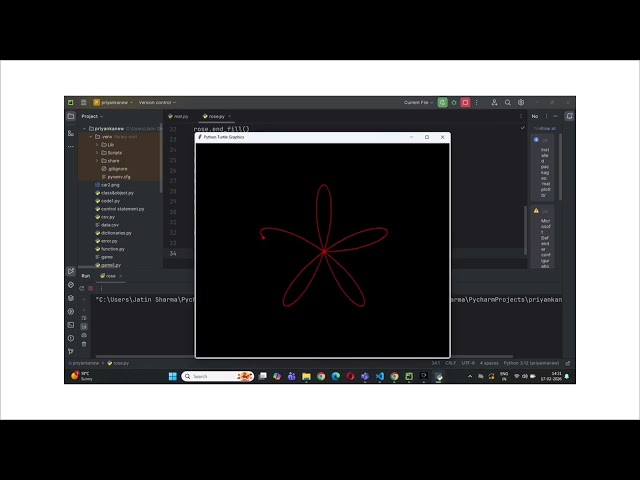Viewport: 640px width, 480px height.
Task: Open the Code With Me user icon
Action: tap(494, 102)
